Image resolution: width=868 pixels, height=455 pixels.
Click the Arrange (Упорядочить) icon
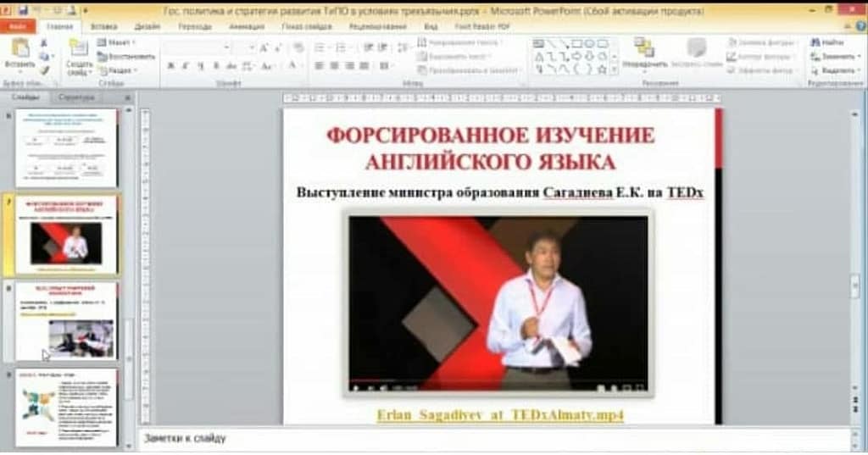pos(644,49)
